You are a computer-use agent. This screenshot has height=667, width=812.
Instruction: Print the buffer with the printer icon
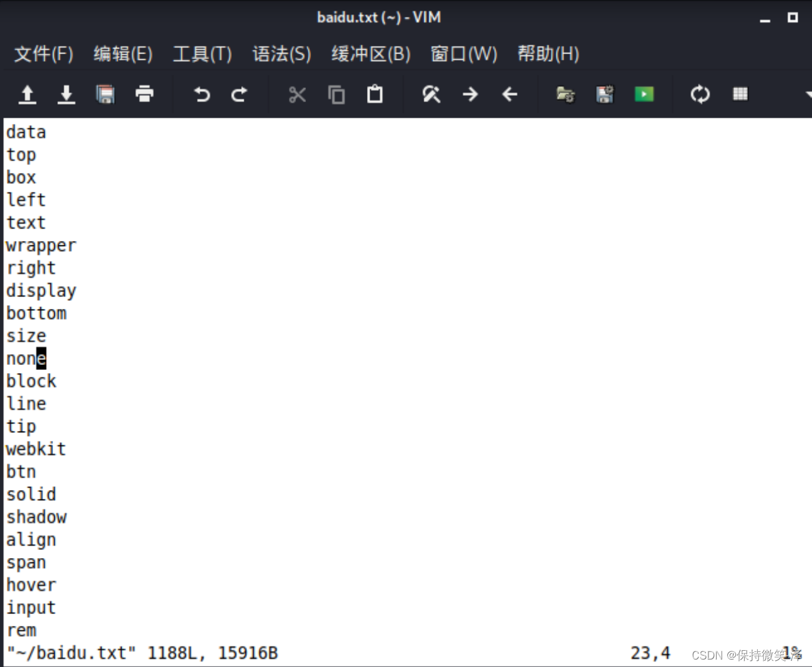[x=145, y=94]
